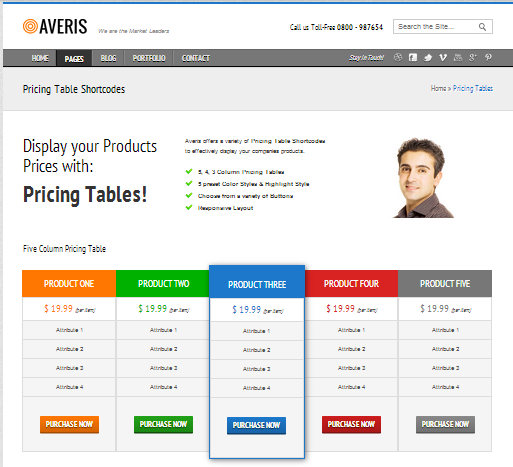Click the orange Purchase Now button
The image size is (513, 467).
(69, 424)
